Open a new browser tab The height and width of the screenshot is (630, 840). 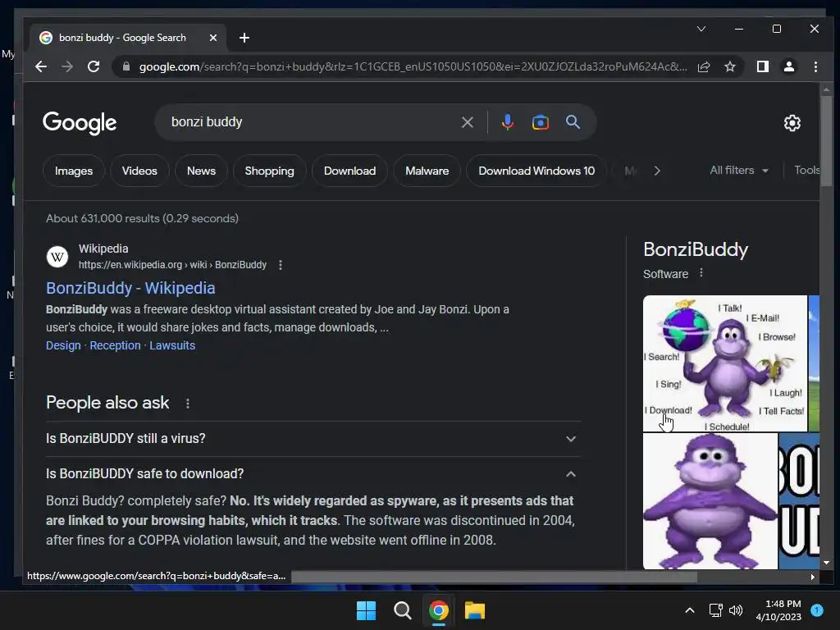coord(244,38)
